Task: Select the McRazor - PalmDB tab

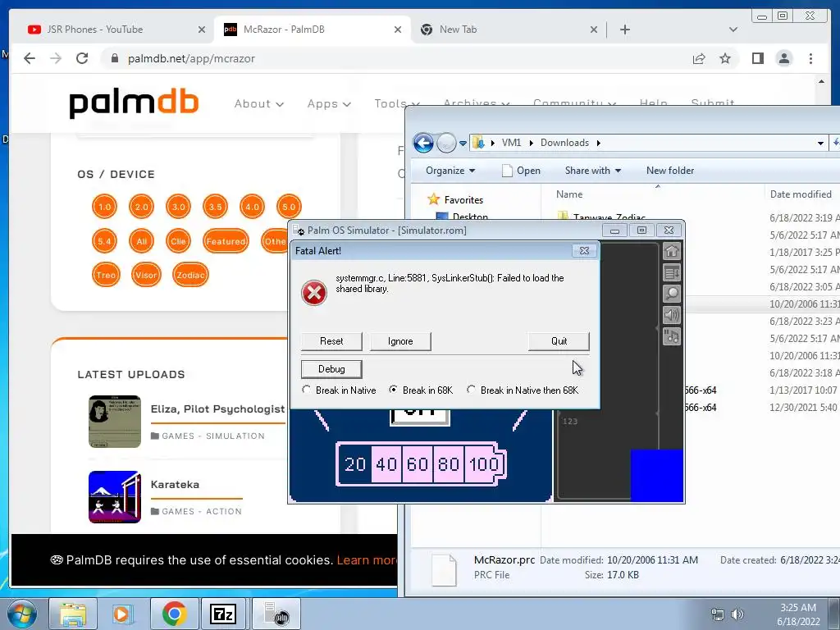Action: pos(284,30)
